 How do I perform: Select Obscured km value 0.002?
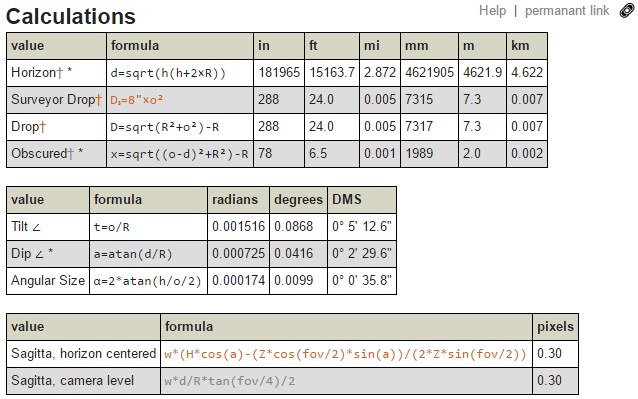click(x=527, y=154)
